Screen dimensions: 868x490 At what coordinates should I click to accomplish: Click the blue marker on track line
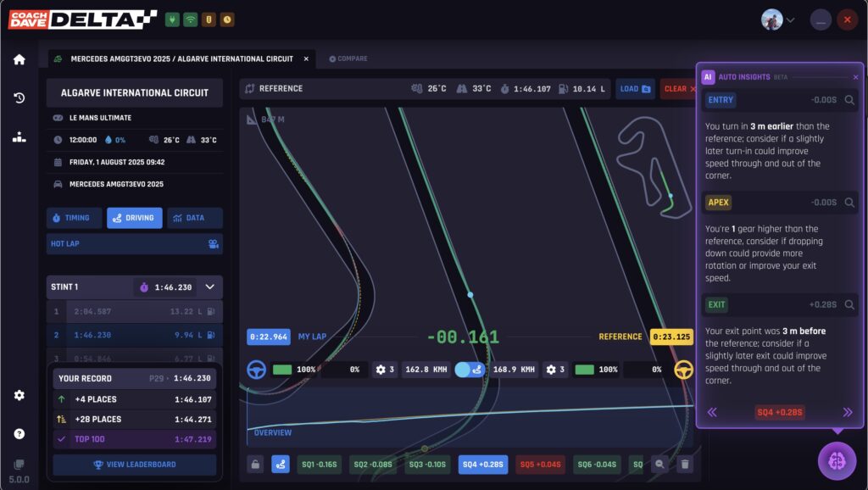click(x=470, y=294)
